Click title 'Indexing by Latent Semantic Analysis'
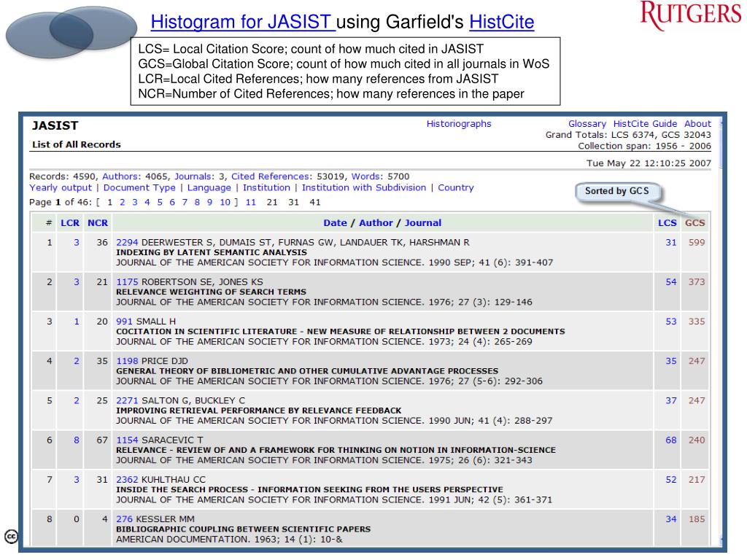Viewport: 747px width, 560px height. point(212,252)
